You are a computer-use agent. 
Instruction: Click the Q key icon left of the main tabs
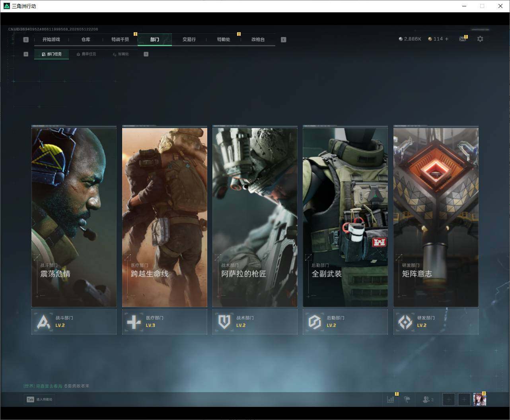26,39
